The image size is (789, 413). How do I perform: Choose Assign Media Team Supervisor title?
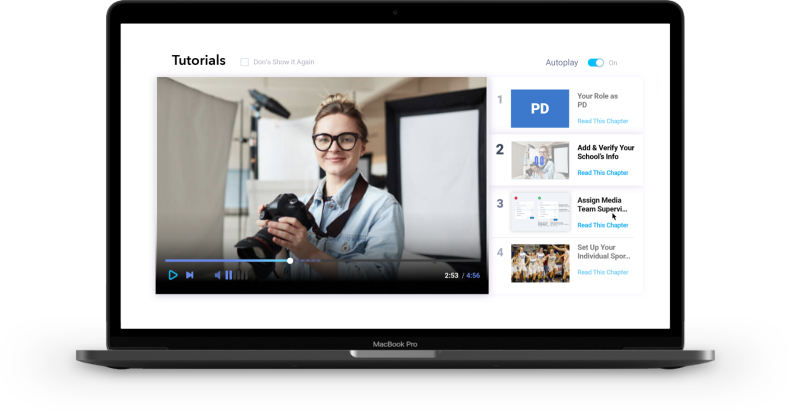(x=602, y=204)
